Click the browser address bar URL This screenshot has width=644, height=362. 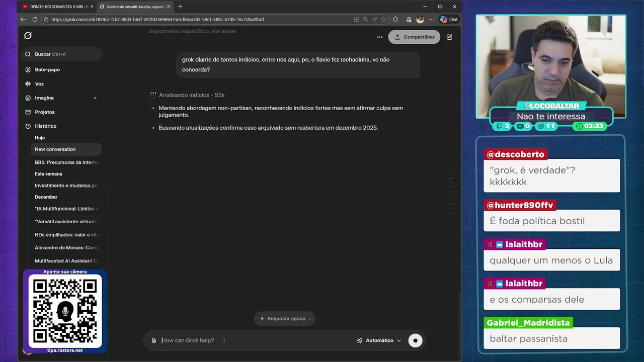[x=157, y=20]
